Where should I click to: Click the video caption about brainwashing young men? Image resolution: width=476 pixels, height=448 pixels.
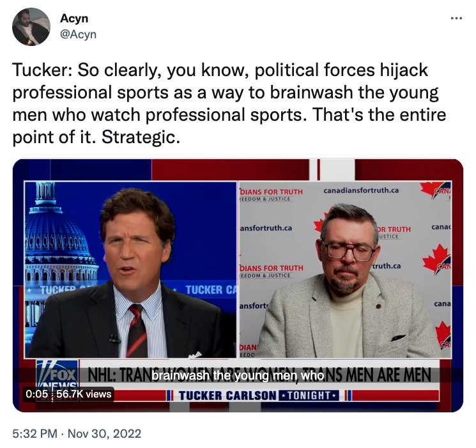pyautogui.click(x=238, y=376)
